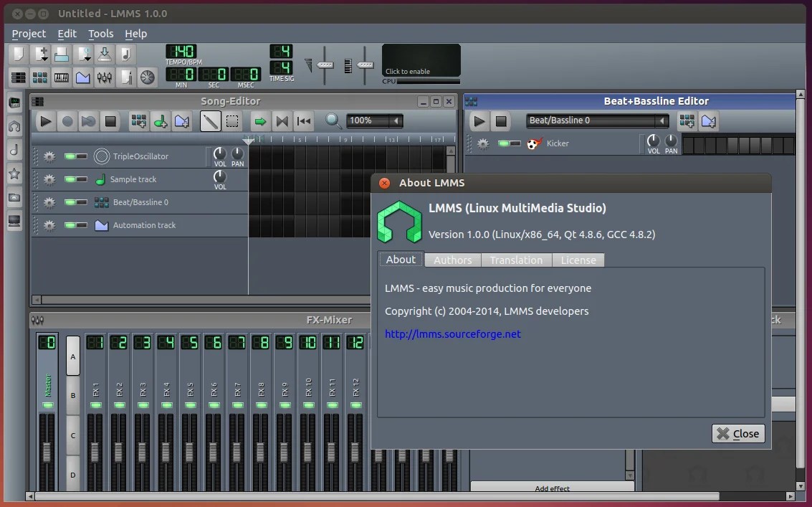Toggle after-stop playhead behavior button
Image resolution: width=812 pixels, height=507 pixels.
pos(303,121)
